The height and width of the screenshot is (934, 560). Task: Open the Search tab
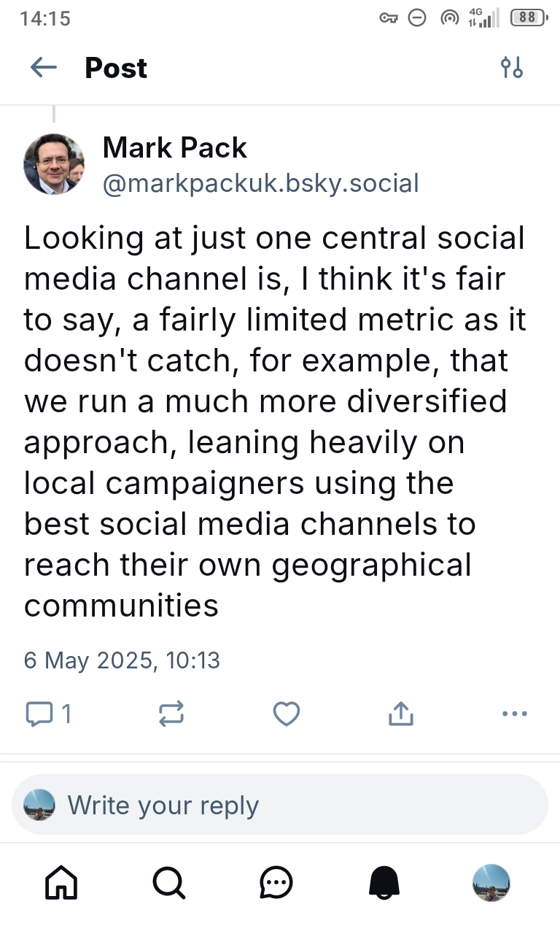(168, 884)
